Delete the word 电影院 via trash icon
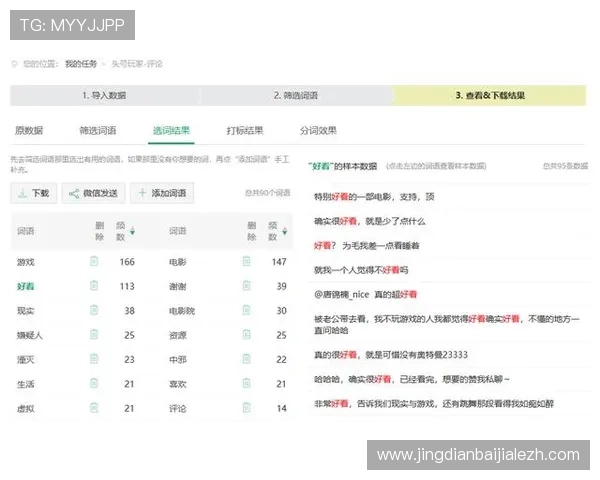This screenshot has height=480, width=600. point(246,310)
